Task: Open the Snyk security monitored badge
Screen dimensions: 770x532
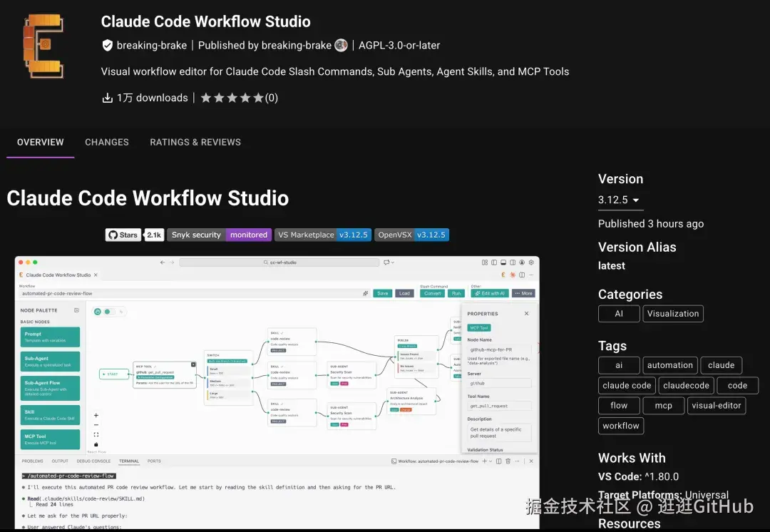Action: click(x=220, y=235)
